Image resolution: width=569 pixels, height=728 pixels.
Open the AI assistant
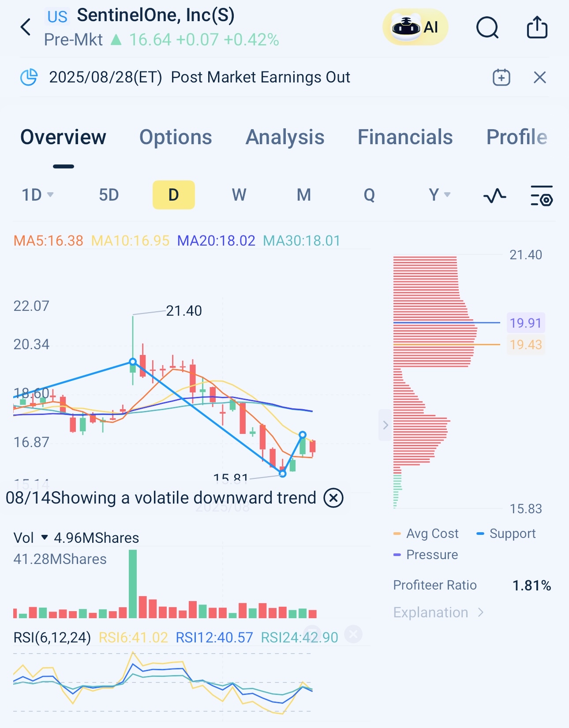(415, 27)
